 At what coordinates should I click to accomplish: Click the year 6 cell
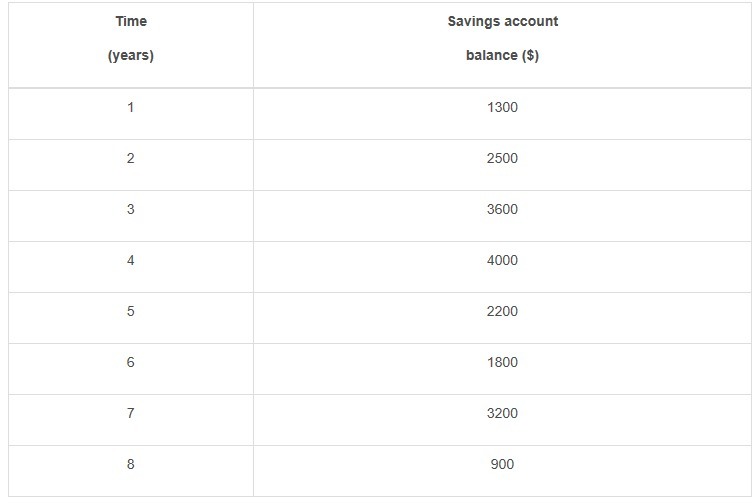tap(130, 362)
